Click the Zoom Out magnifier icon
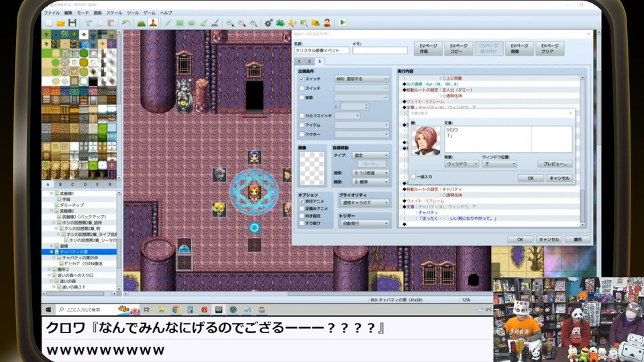 [242, 23]
